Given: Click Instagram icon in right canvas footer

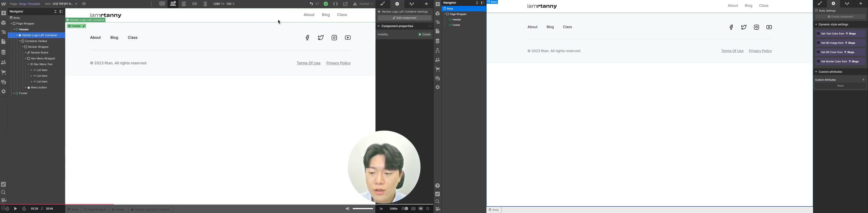Looking at the screenshot, I should (756, 27).
